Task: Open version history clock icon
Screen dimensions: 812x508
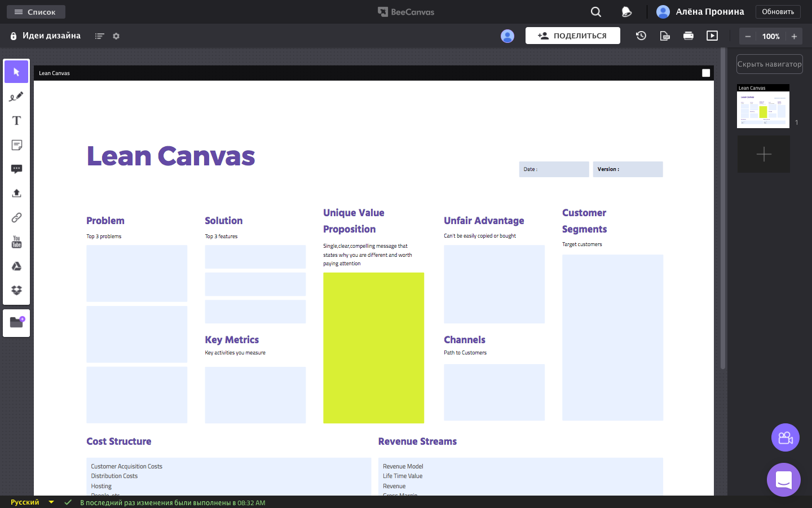Action: 641,36
